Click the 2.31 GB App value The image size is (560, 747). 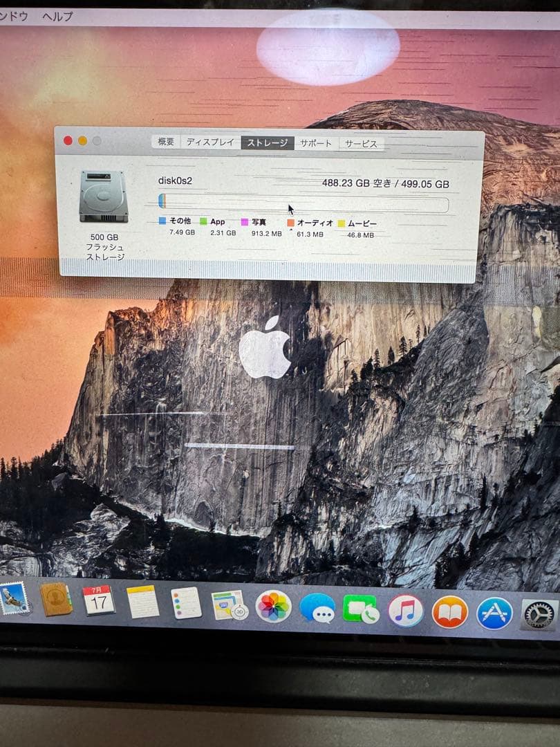pos(223,232)
